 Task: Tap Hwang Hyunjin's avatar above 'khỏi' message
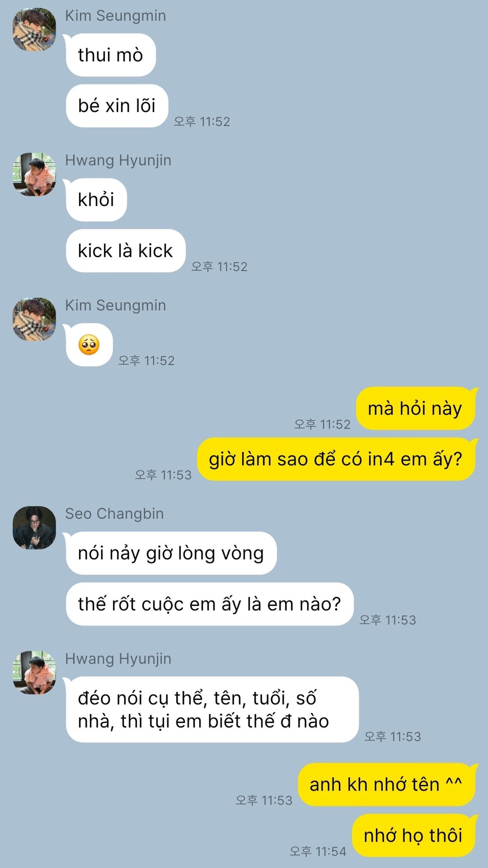coord(34,174)
